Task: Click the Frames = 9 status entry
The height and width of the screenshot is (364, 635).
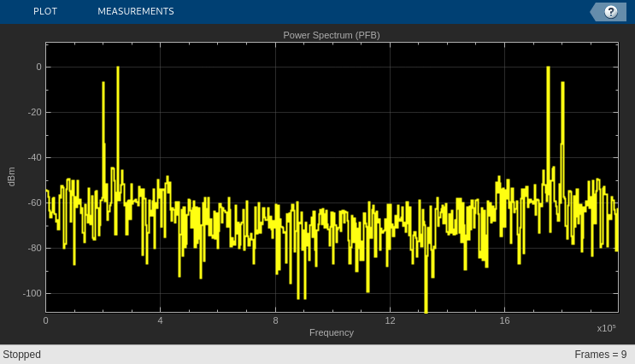Action: (601, 355)
